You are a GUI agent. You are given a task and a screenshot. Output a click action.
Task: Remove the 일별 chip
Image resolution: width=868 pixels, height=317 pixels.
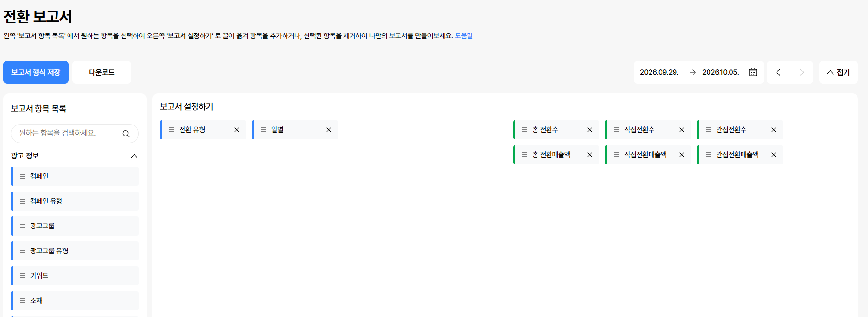click(329, 130)
